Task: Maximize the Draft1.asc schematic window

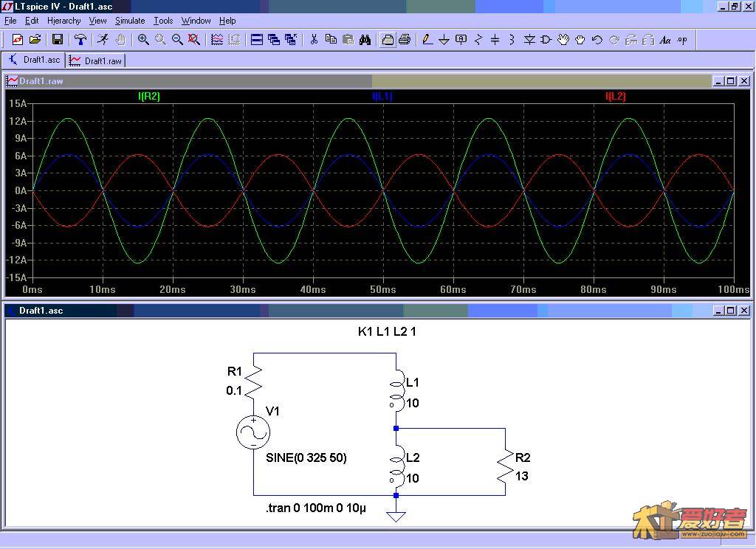Action: pos(731,311)
